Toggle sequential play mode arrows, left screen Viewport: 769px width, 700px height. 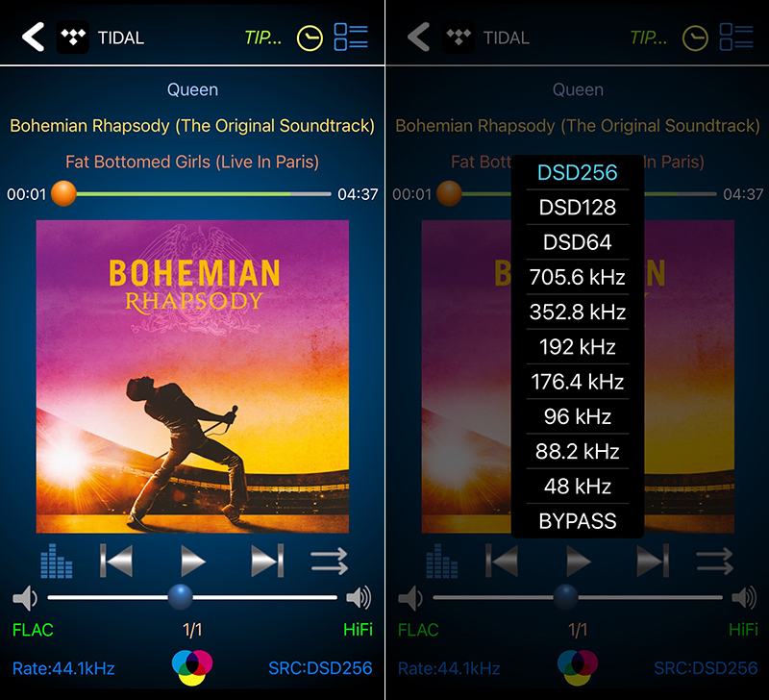coord(330,562)
